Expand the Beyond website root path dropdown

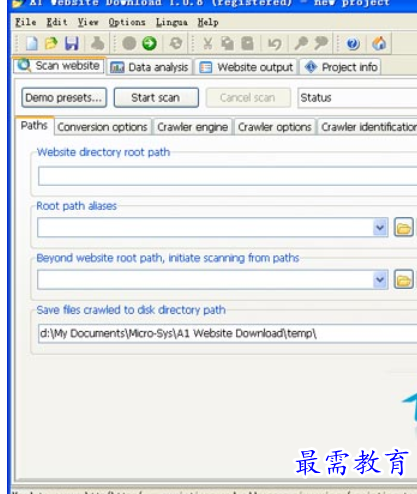[380, 280]
